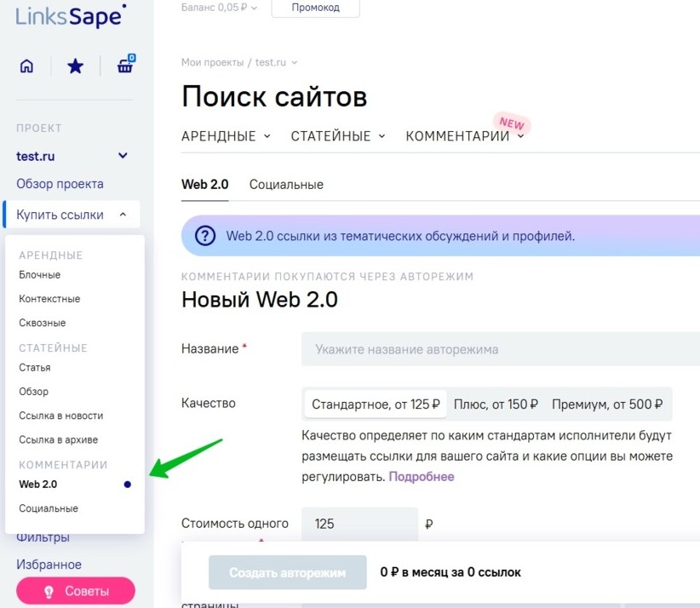The height and width of the screenshot is (608, 700).
Task: Select Социальные in sidebar menu
Action: click(x=49, y=508)
